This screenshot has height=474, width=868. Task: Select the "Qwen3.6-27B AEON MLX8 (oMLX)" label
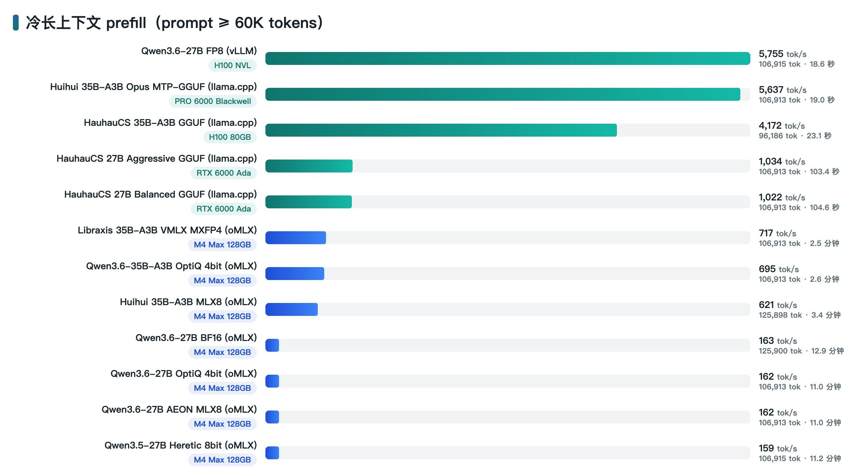click(179, 409)
